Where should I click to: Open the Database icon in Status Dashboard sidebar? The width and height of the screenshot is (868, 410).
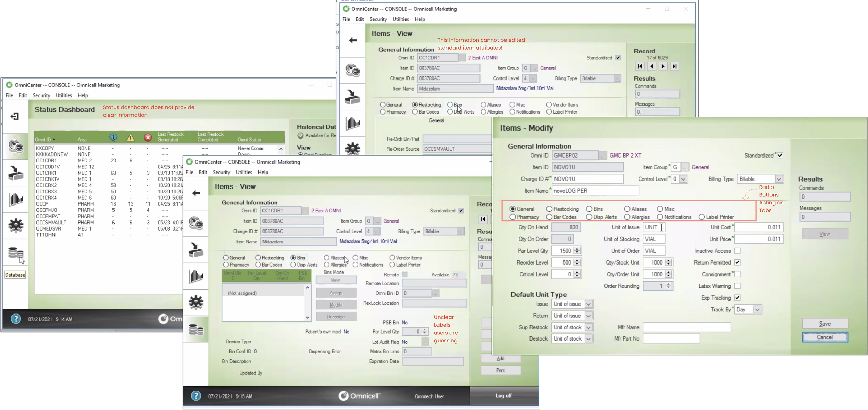[16, 252]
